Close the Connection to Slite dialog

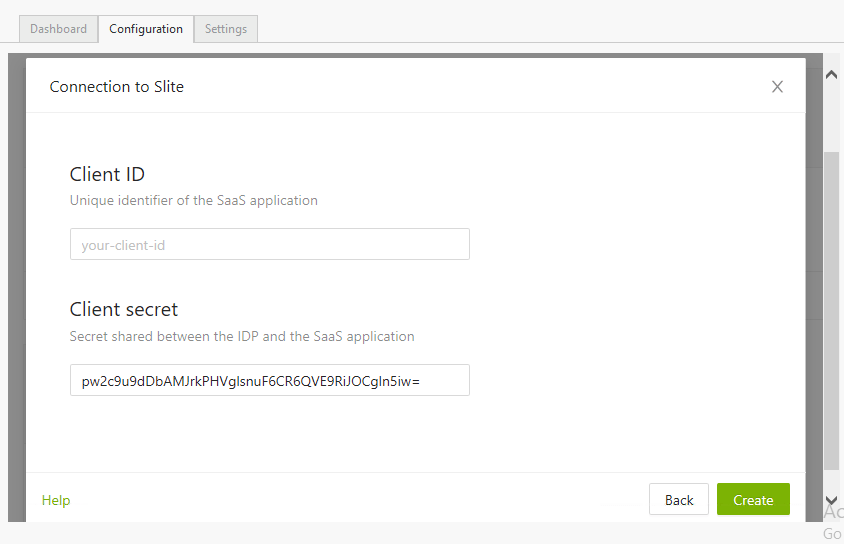click(x=777, y=87)
